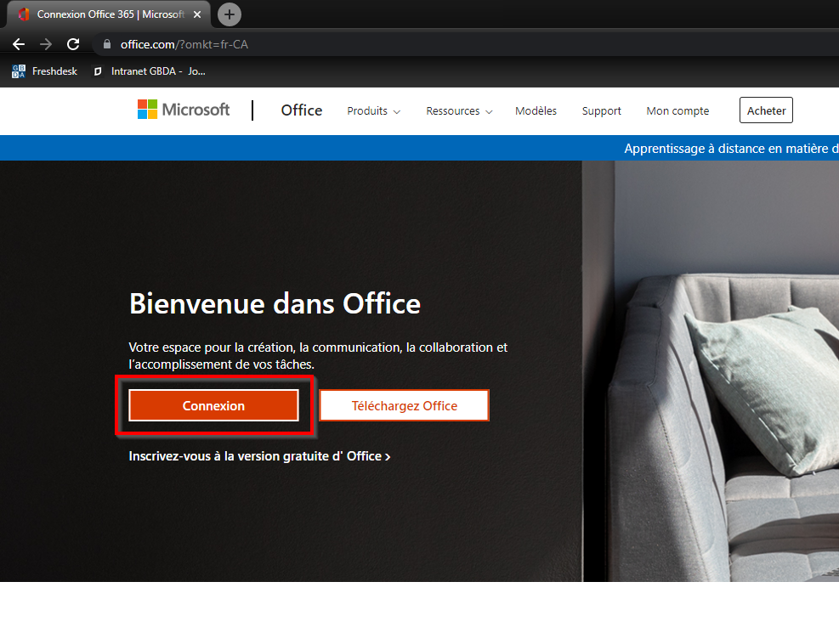Reload the page with the refresh icon

click(x=73, y=44)
